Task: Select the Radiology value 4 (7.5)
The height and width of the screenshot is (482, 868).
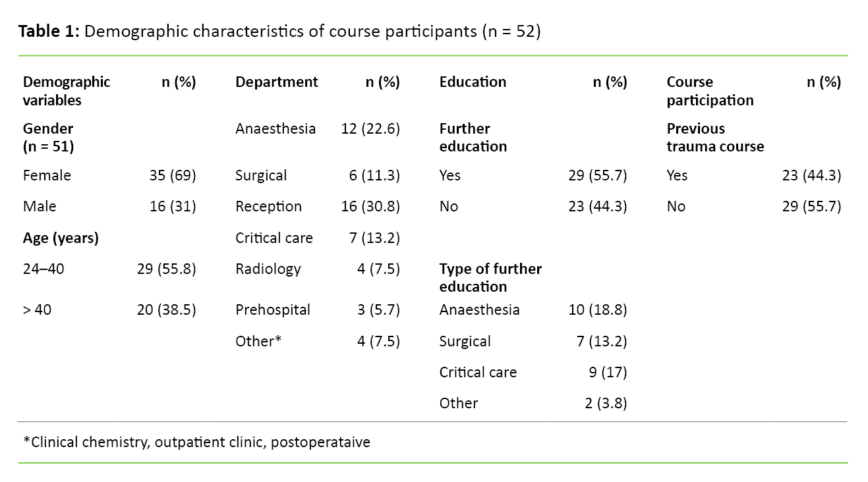Action: click(378, 269)
